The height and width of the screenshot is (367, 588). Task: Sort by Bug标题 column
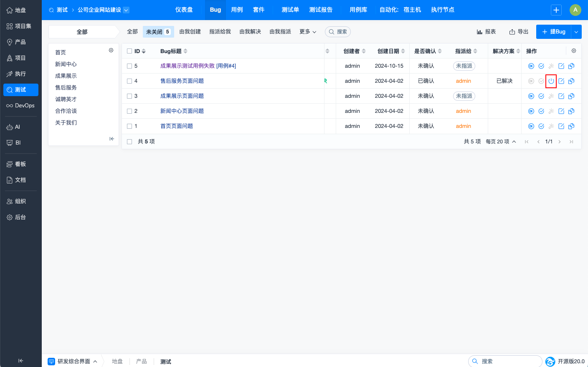174,51
